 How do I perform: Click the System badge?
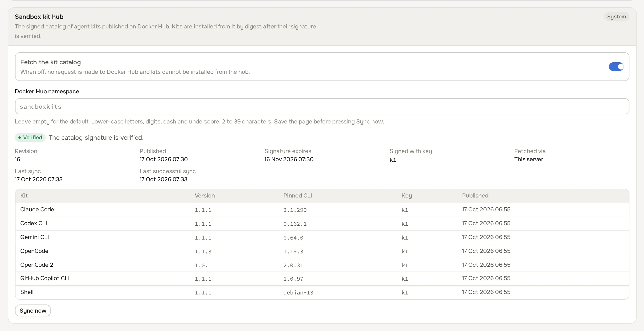coord(616,16)
